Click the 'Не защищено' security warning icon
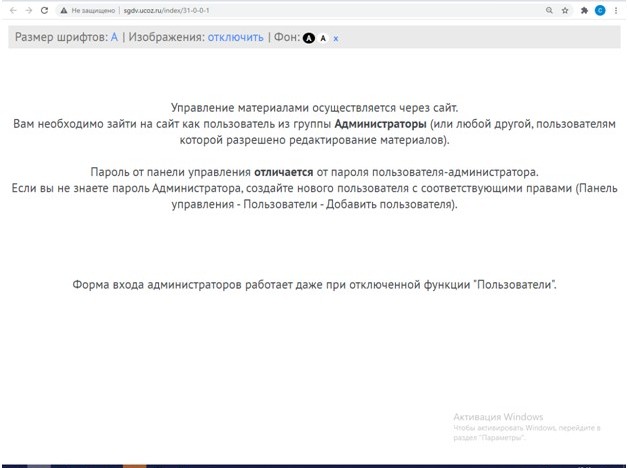Image resolution: width=628 pixels, height=468 pixels. [x=64, y=10]
